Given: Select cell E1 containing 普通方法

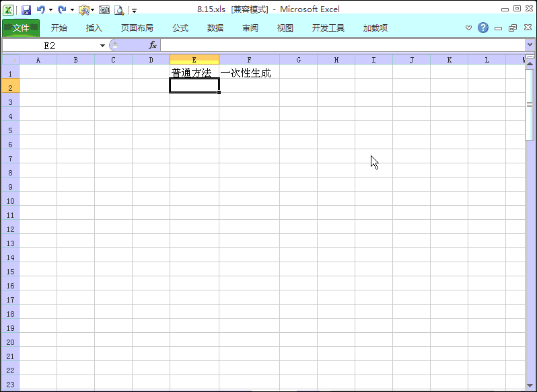Looking at the screenshot, I should tap(194, 71).
